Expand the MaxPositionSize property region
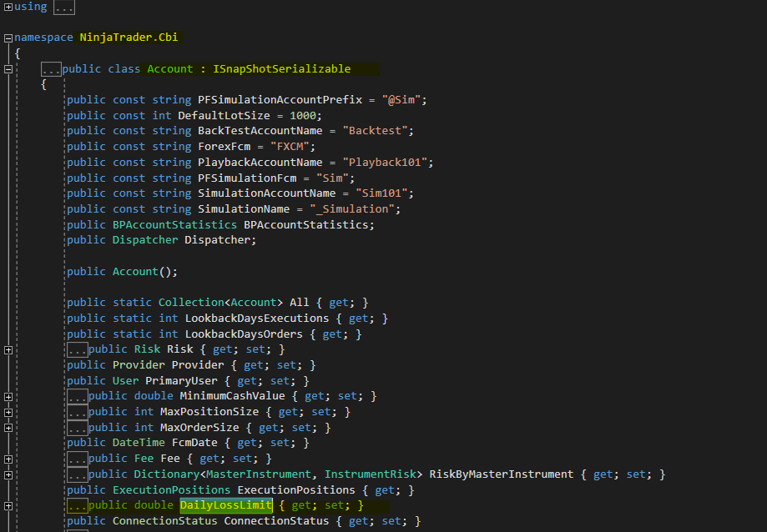The image size is (767, 532). click(8, 412)
